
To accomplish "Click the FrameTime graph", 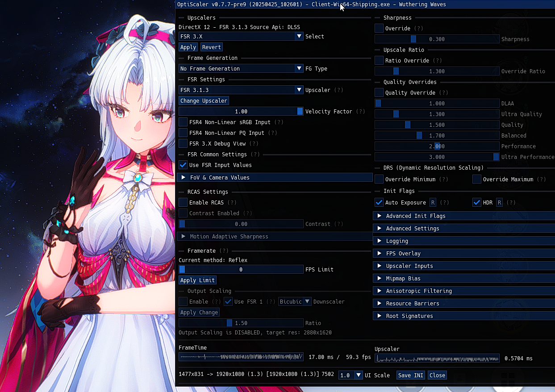I will (x=241, y=357).
